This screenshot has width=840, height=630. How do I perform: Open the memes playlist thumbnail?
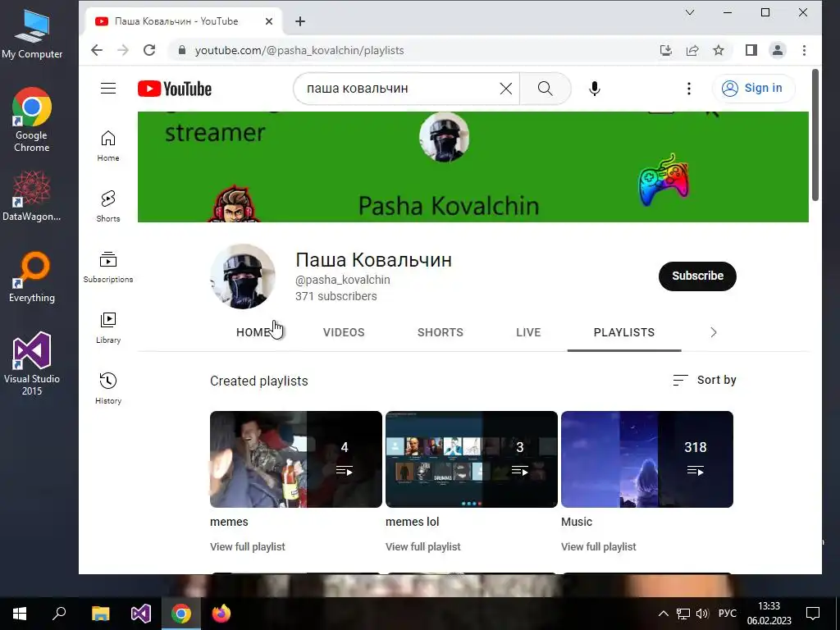pyautogui.click(x=295, y=459)
